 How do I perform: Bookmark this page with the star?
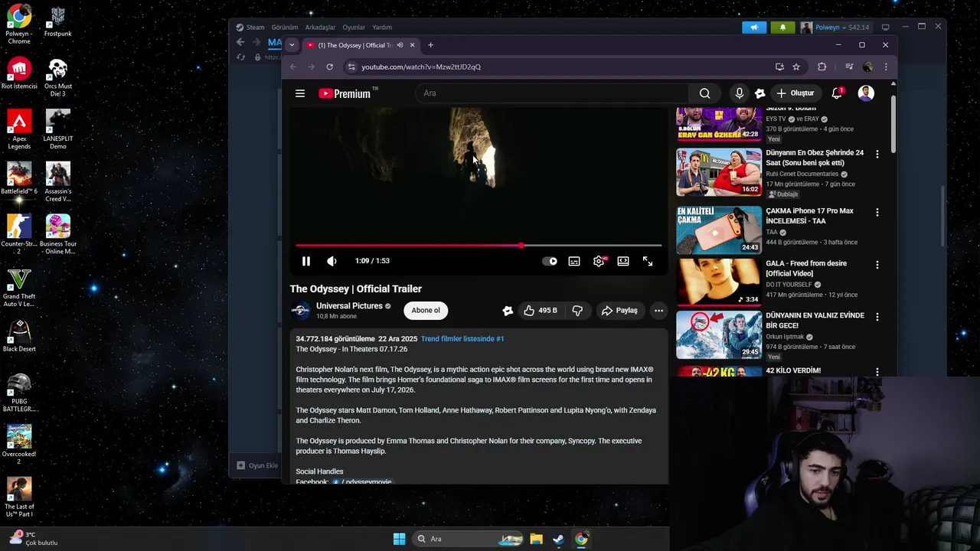point(796,67)
